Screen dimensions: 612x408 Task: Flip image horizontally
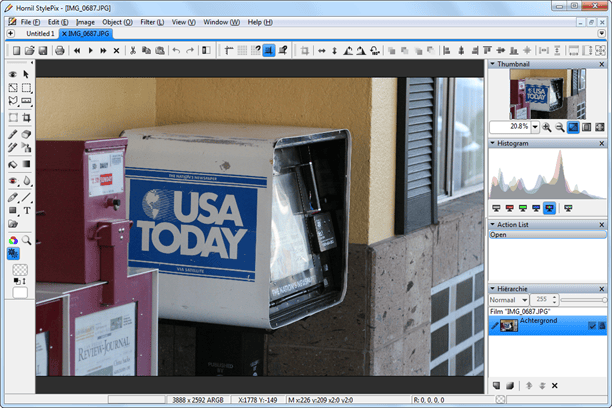[x=322, y=50]
